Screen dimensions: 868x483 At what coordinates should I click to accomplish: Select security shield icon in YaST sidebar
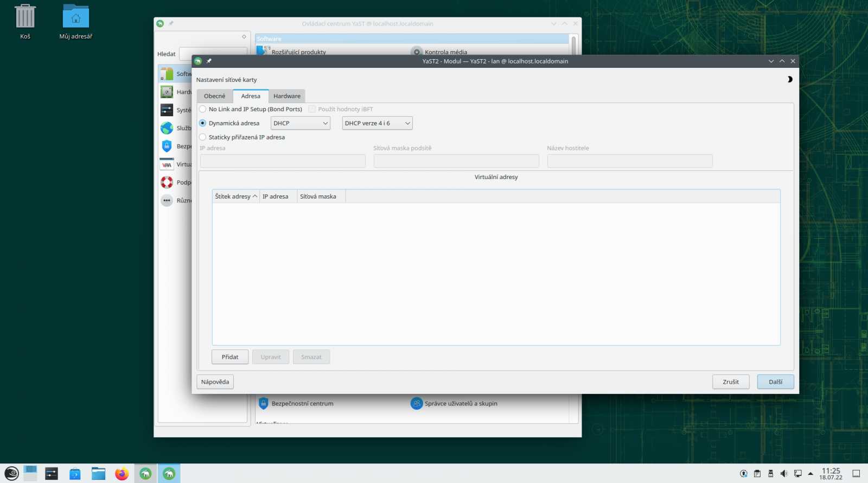point(167,146)
